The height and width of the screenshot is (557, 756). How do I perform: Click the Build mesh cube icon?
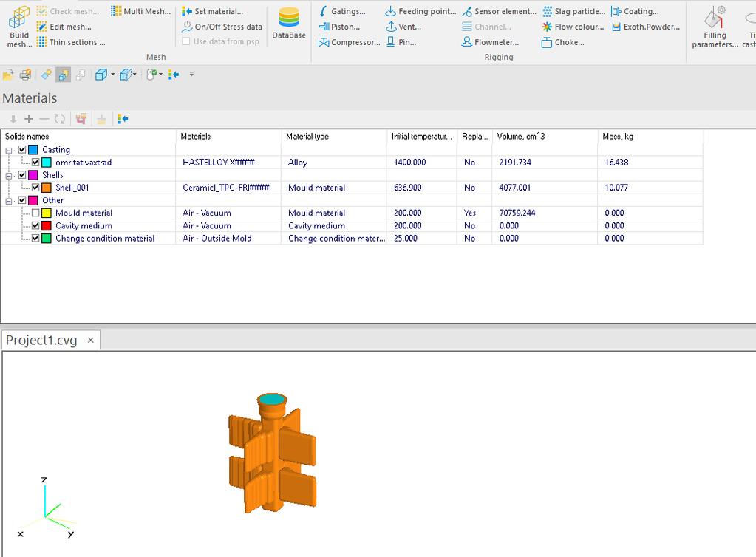18,17
